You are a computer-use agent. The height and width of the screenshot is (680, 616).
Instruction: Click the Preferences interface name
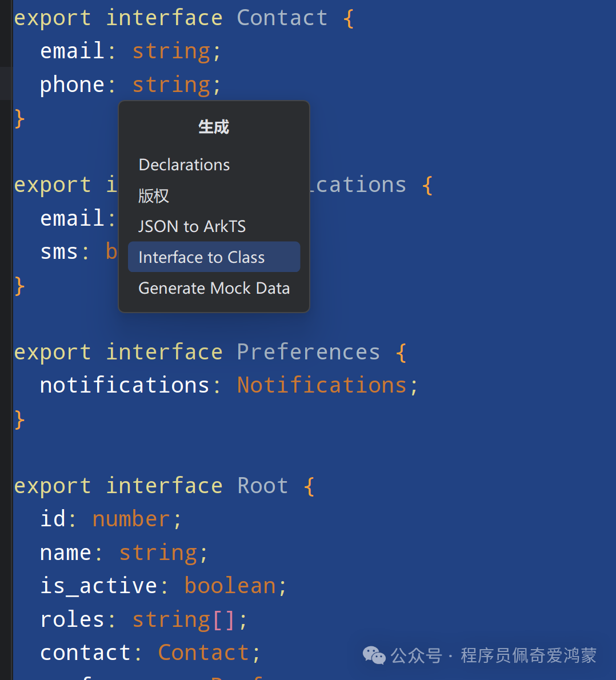(309, 351)
